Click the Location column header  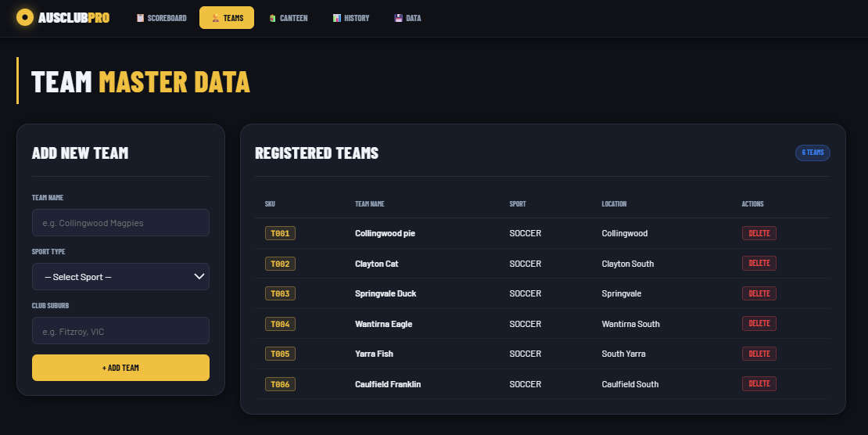[x=614, y=204]
